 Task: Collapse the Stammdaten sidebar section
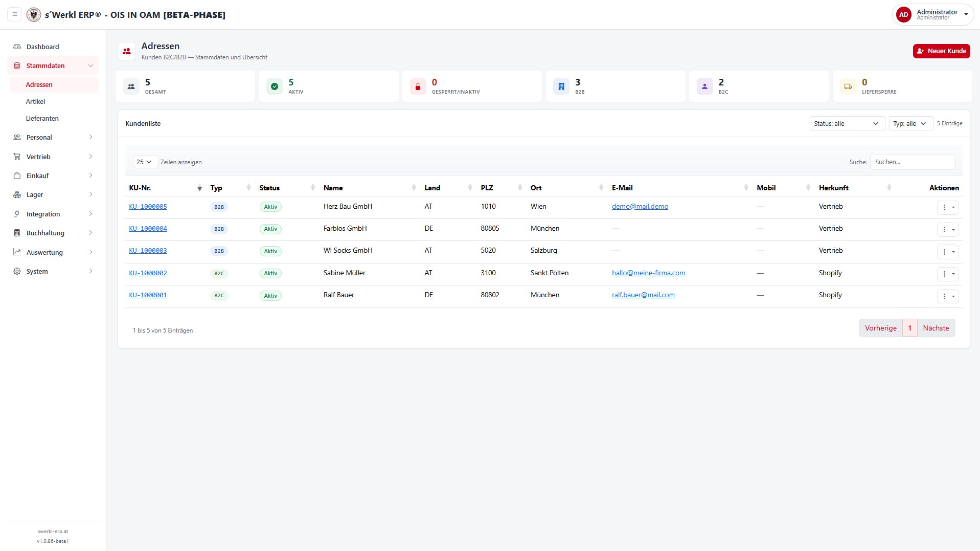(x=53, y=65)
